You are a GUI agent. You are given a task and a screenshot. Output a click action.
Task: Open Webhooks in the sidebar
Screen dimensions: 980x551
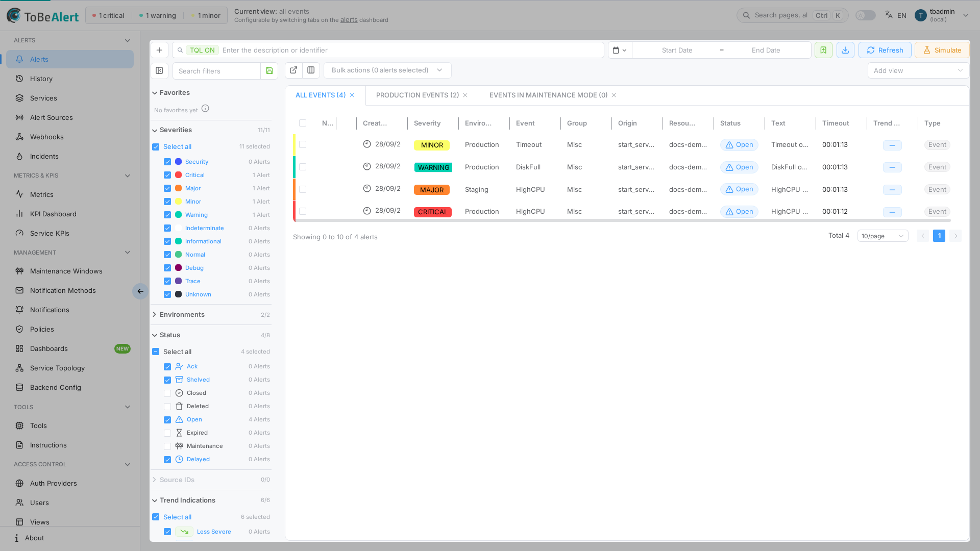pyautogui.click(x=70, y=137)
